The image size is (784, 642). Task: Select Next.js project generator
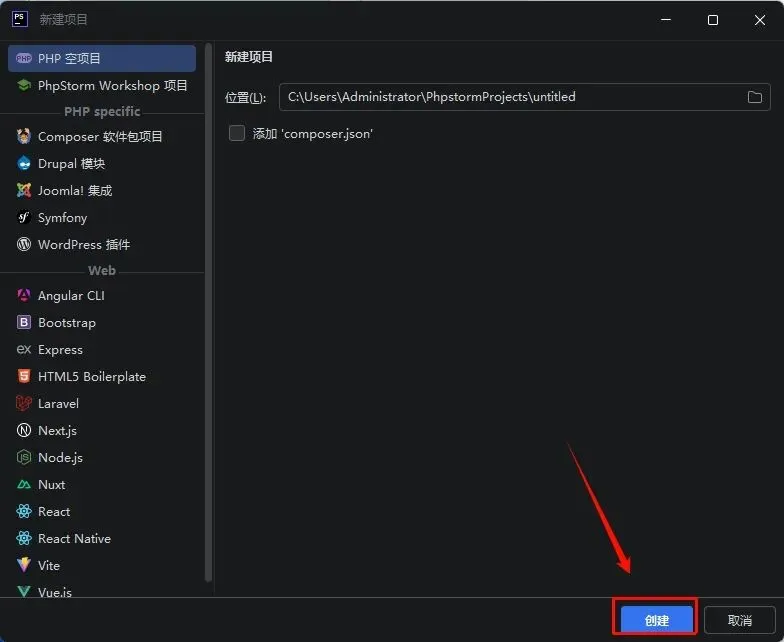pyautogui.click(x=102, y=430)
